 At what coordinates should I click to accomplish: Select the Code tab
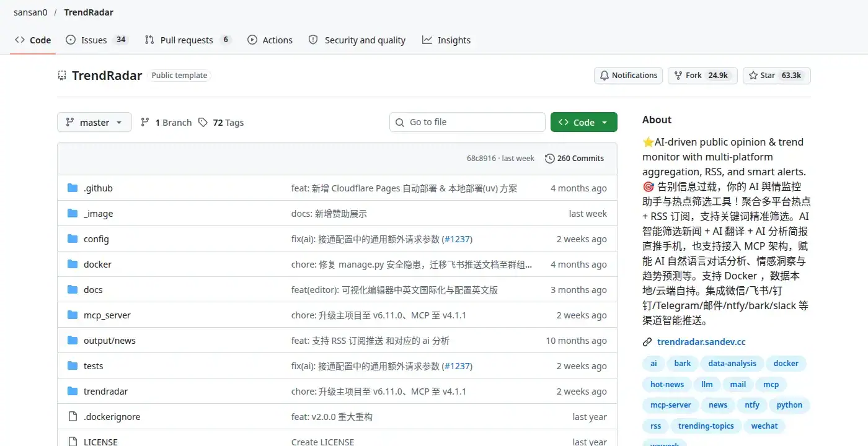pos(33,40)
